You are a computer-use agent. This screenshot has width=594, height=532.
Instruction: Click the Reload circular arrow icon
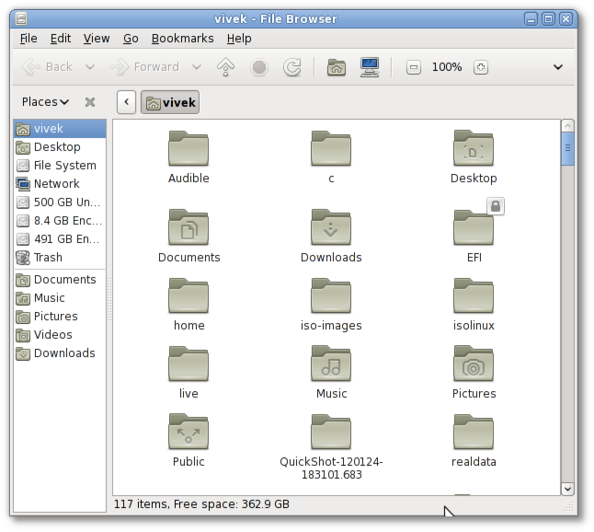point(292,67)
